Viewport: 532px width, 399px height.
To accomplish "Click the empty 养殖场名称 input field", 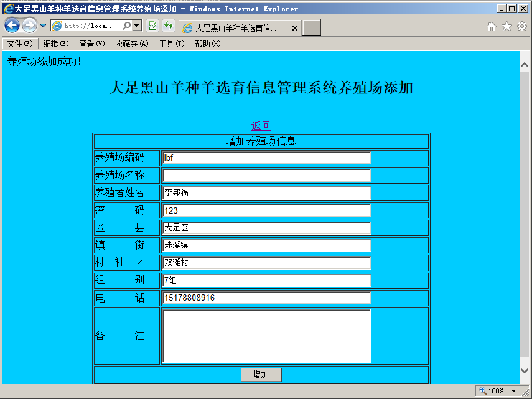I will tap(267, 176).
